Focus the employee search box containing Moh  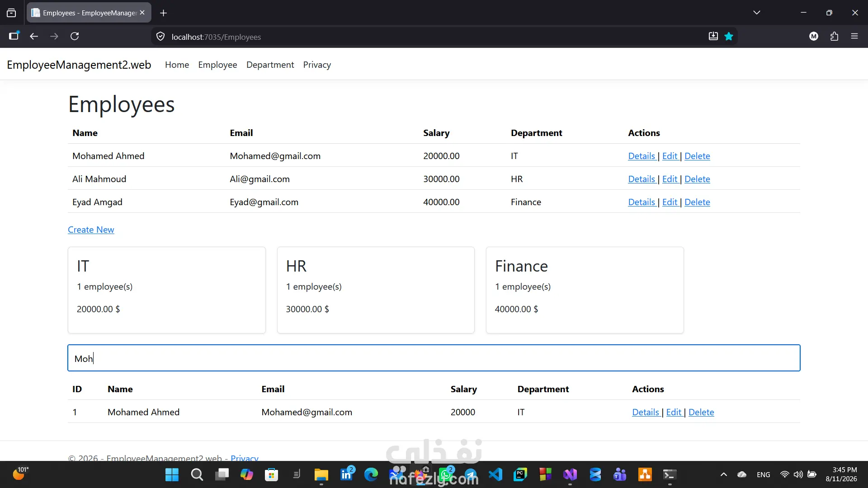point(434,358)
